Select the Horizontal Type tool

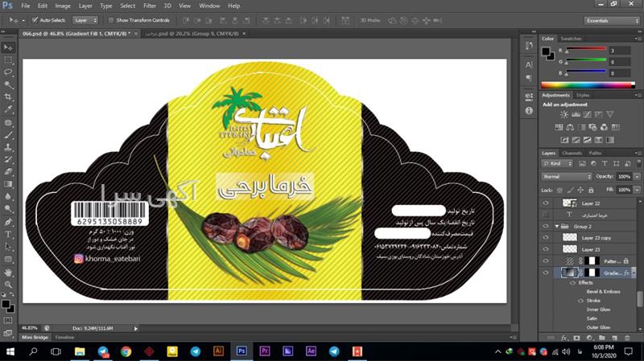tap(8, 234)
